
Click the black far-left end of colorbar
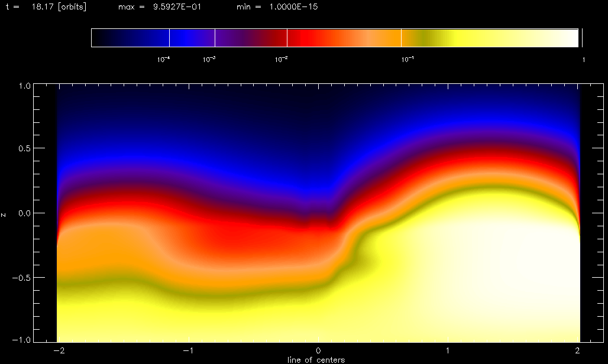(x=104, y=38)
